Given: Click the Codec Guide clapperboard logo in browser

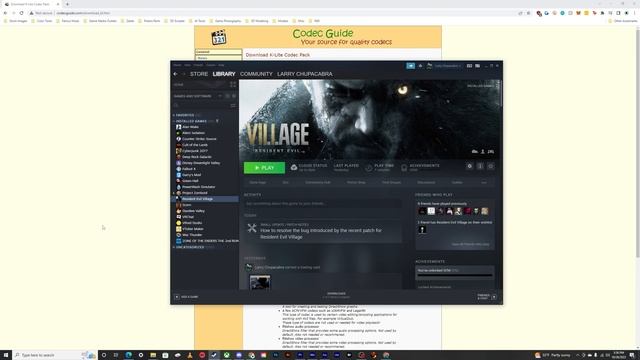Looking at the screenshot, I should click(219, 37).
